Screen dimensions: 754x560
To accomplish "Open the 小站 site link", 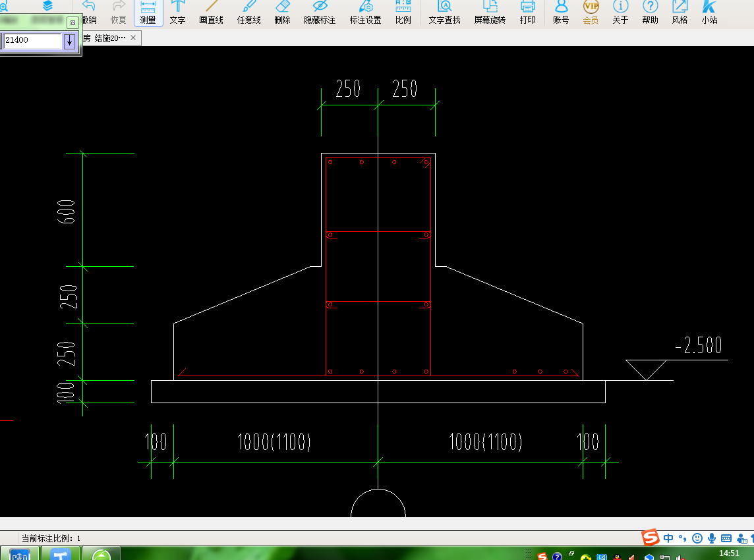I will coord(709,13).
